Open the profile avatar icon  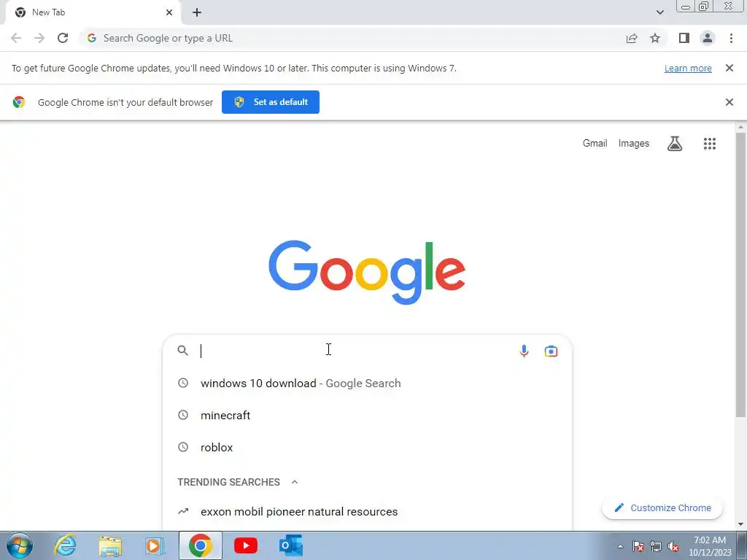click(x=708, y=38)
